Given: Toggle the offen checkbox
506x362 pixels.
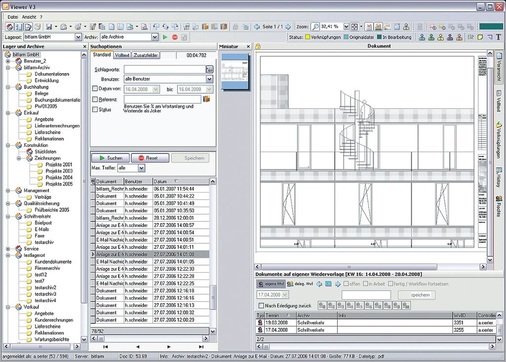Looking at the screenshot, I should 346,284.
